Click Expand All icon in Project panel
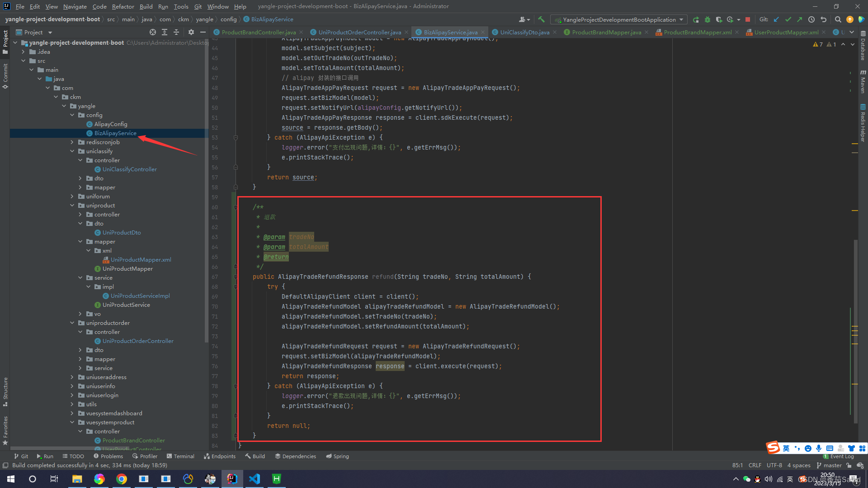Viewport: 868px width, 488px height. click(165, 32)
